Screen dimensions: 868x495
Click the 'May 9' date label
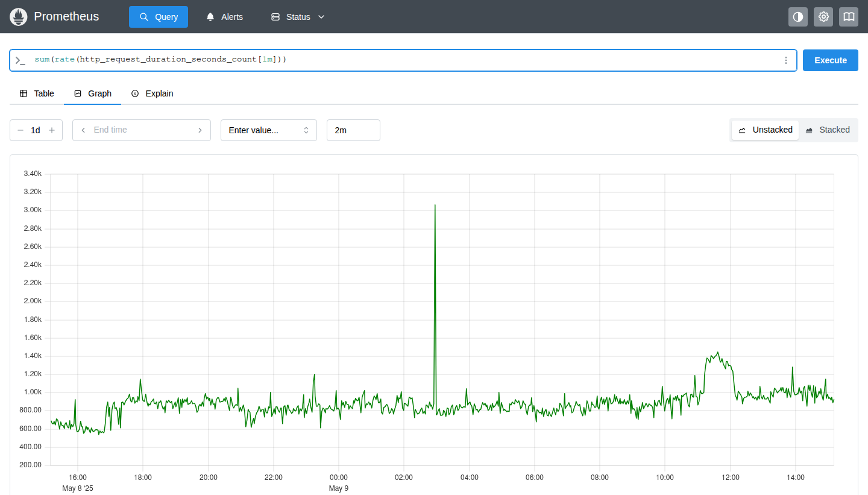coord(339,488)
